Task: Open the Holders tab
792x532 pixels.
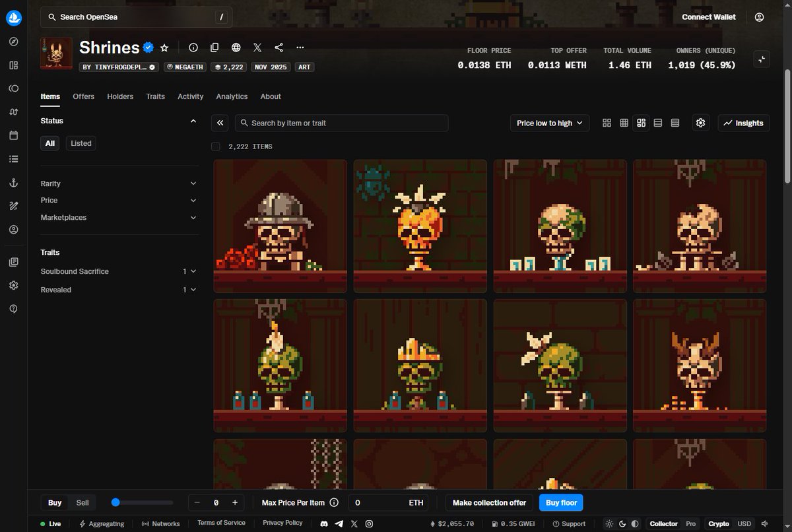Action: (x=120, y=96)
